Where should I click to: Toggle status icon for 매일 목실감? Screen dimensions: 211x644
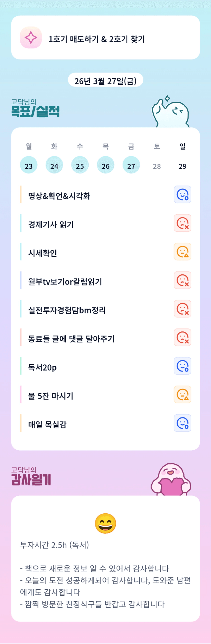182,423
